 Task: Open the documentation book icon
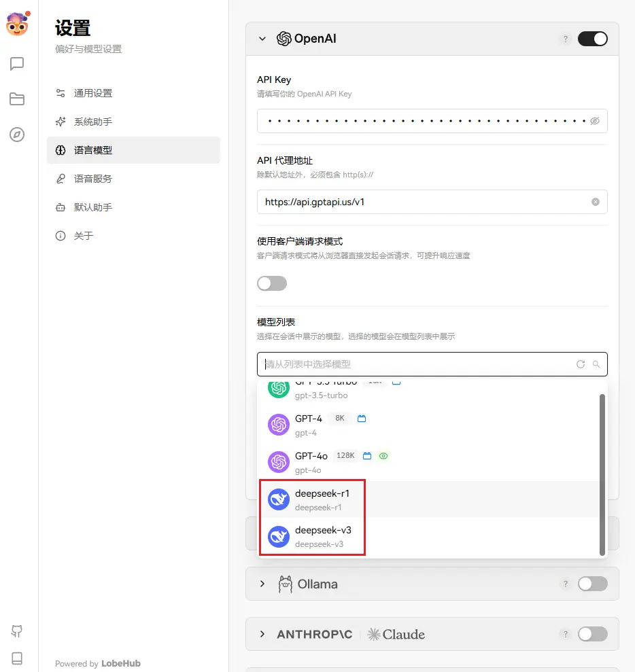pos(17,658)
